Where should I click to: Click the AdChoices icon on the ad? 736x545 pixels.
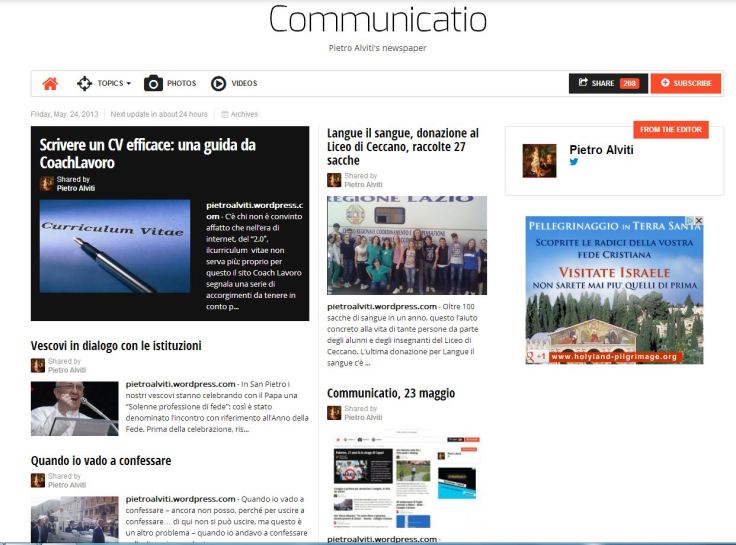pos(689,221)
